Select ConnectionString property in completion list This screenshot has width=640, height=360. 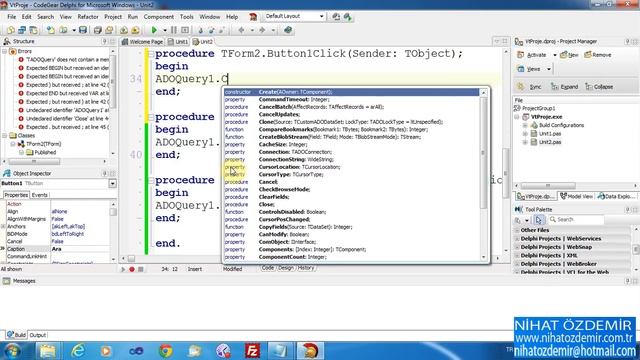(x=351, y=160)
